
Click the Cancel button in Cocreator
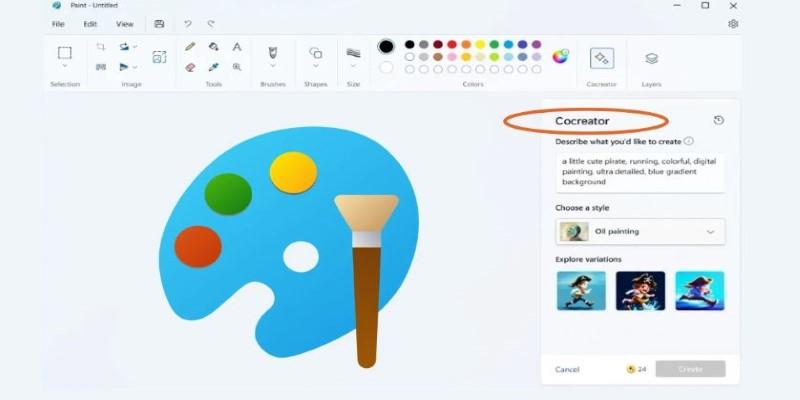567,369
